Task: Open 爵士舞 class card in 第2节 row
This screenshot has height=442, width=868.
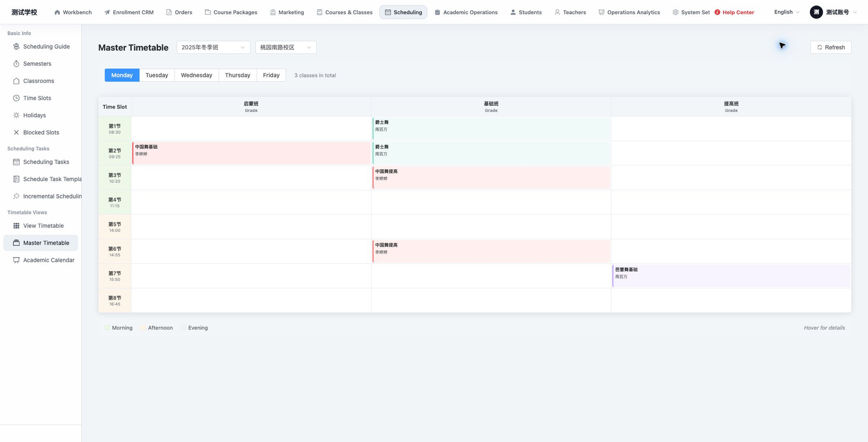Action: pyautogui.click(x=491, y=153)
